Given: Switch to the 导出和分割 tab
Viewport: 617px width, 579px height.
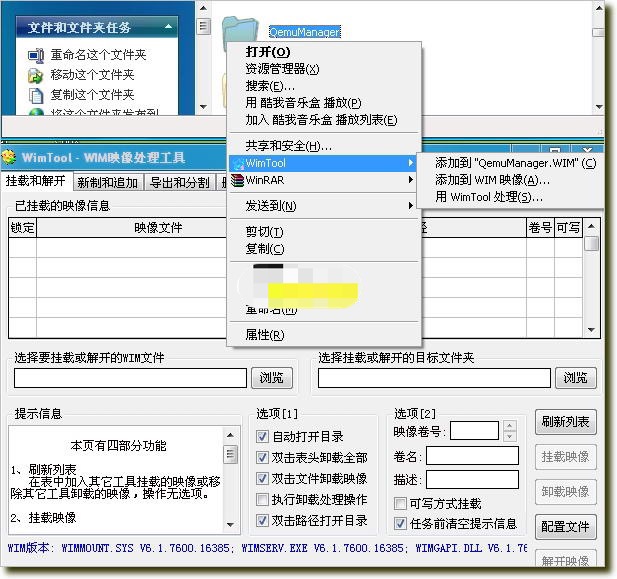Looking at the screenshot, I should pos(179,183).
